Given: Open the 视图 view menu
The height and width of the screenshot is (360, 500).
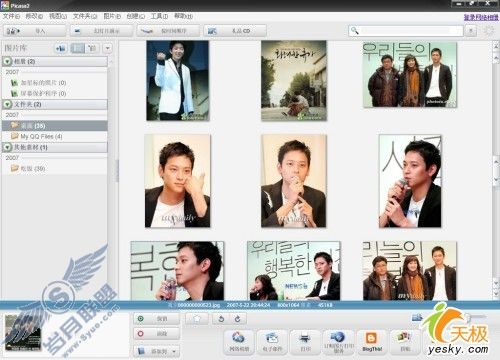Looking at the screenshot, I should point(57,16).
